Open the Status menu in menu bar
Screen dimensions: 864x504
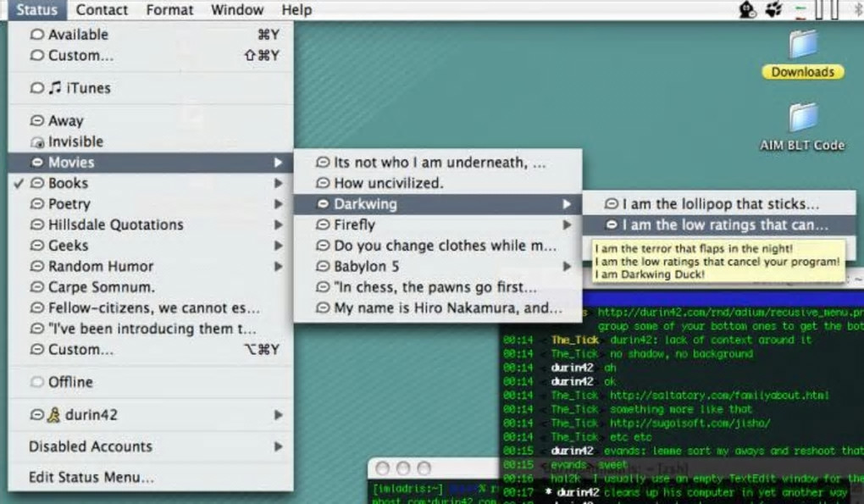(37, 10)
